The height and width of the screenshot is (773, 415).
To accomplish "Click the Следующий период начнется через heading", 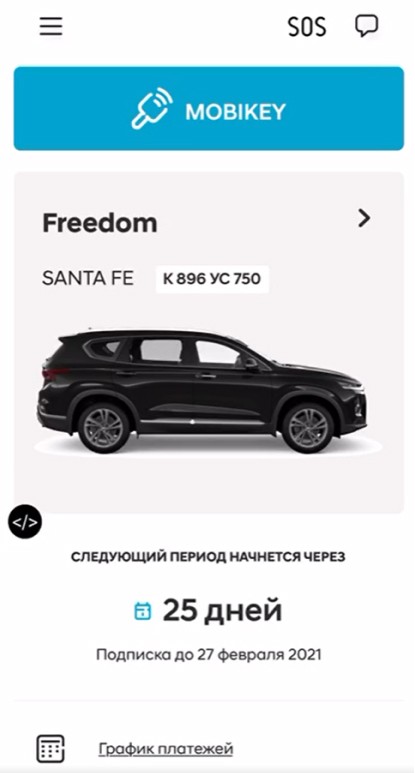I will pos(208,557).
